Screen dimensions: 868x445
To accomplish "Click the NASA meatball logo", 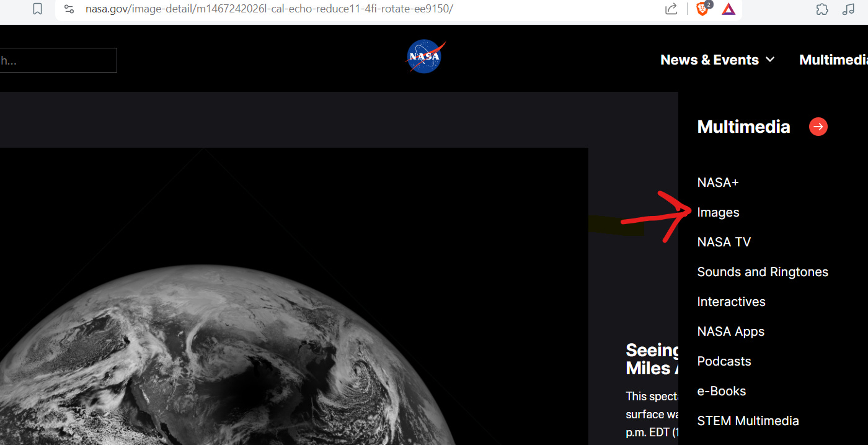I will pos(426,56).
